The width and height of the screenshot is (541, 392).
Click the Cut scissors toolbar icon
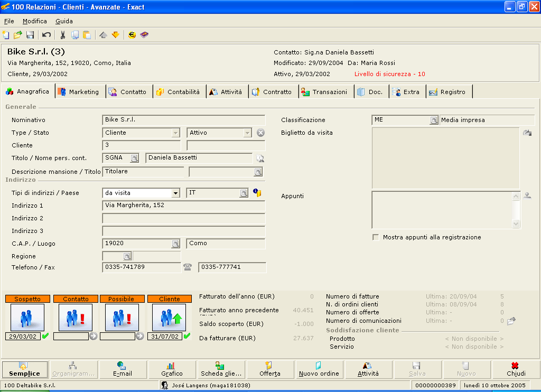pos(62,34)
